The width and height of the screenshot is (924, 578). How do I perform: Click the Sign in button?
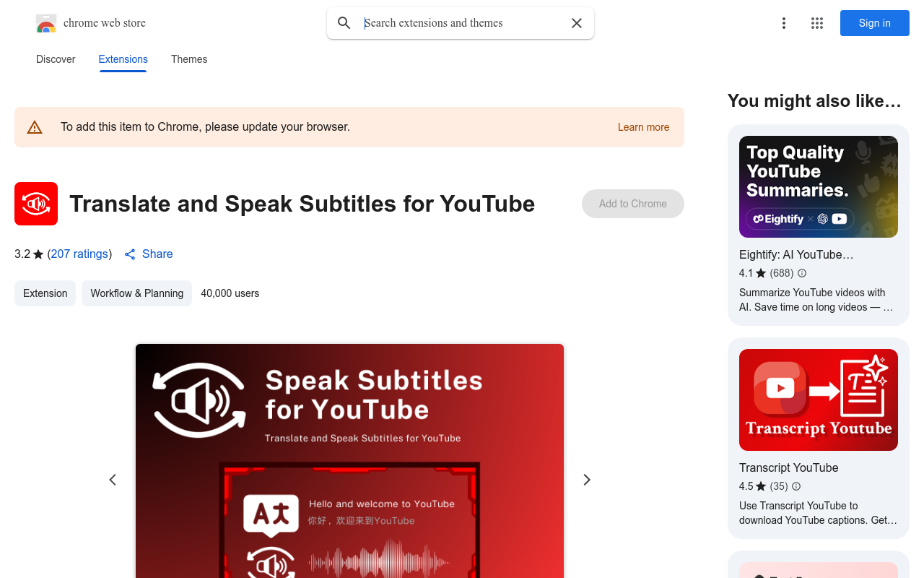tap(875, 23)
